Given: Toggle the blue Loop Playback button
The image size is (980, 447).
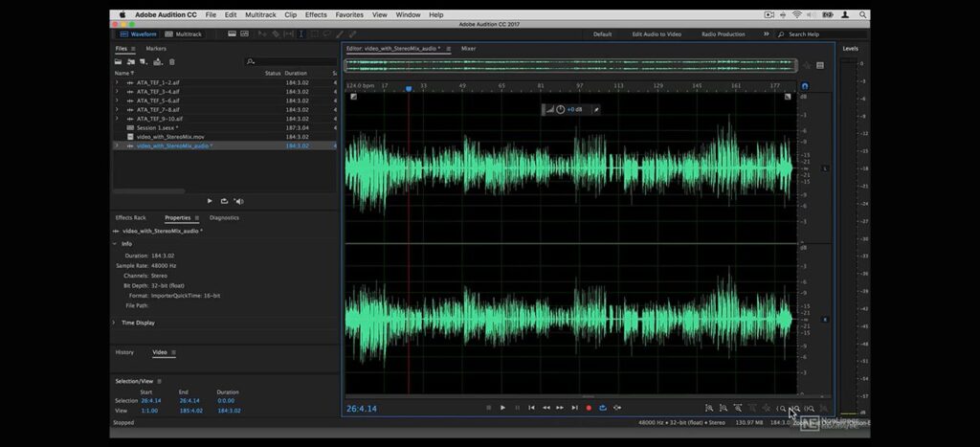Looking at the screenshot, I should 603,408.
